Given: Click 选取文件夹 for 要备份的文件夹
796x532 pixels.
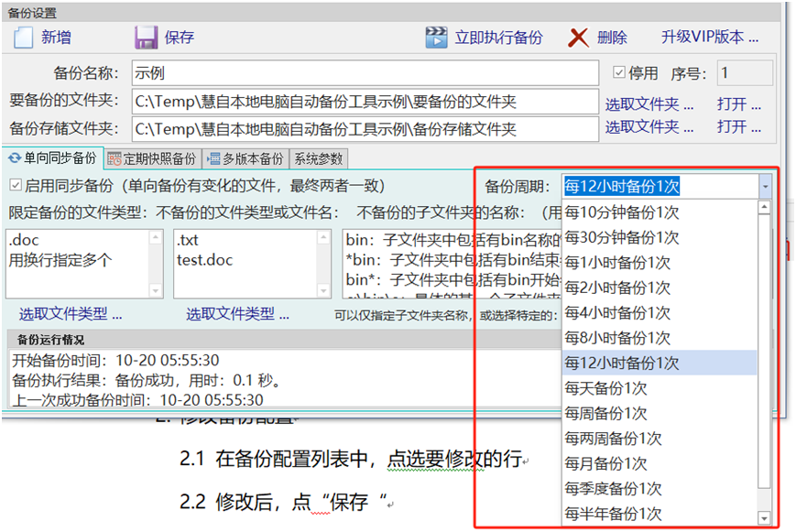Looking at the screenshot, I should coord(649,103).
